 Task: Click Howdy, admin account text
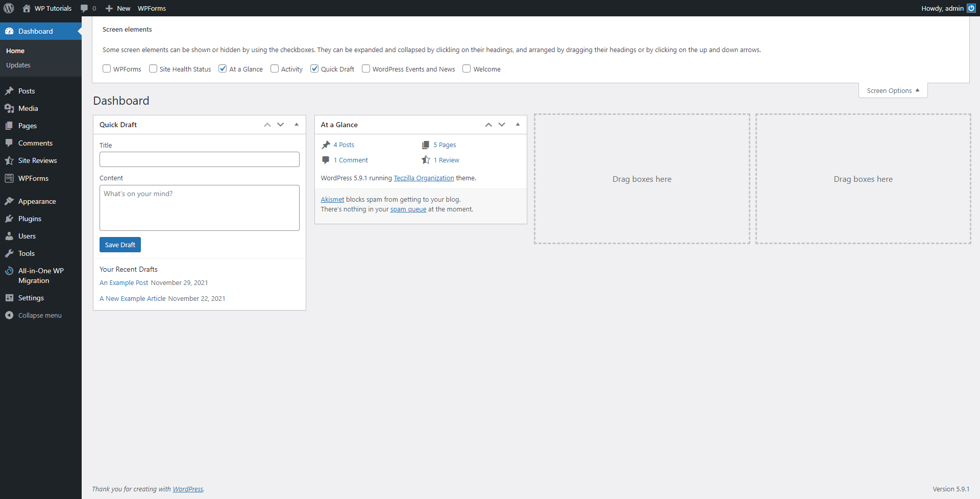[942, 8]
